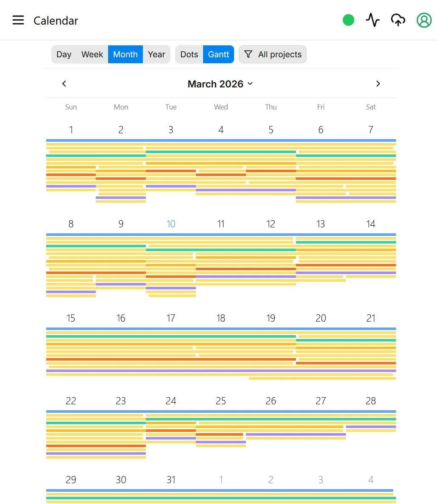Viewport: 438px width, 504px height.
Task: Click the funnel filter icon
Action: (248, 54)
